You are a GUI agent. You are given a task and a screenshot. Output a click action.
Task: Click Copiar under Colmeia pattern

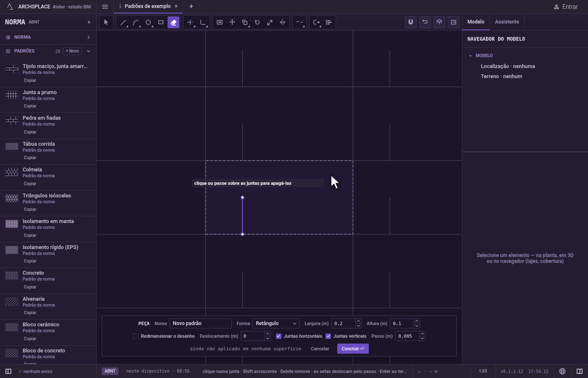click(30, 184)
